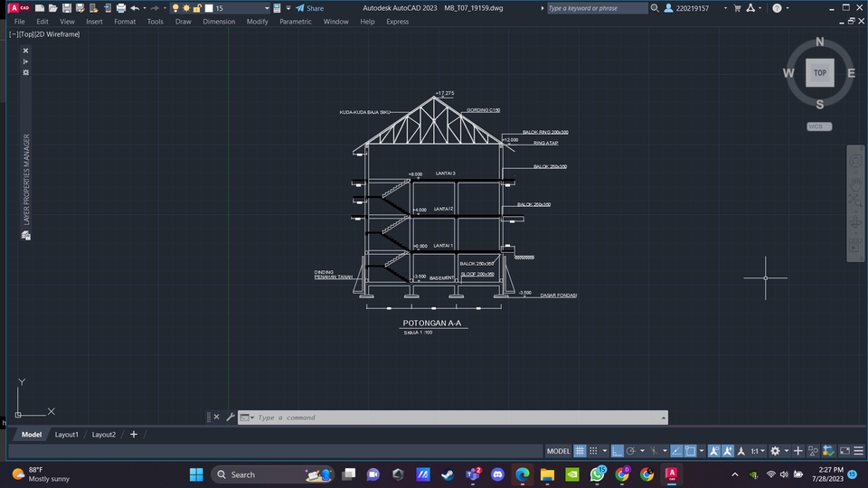Click the search magnifier icon in title bar
Screen dimensions: 868x488
point(655,8)
